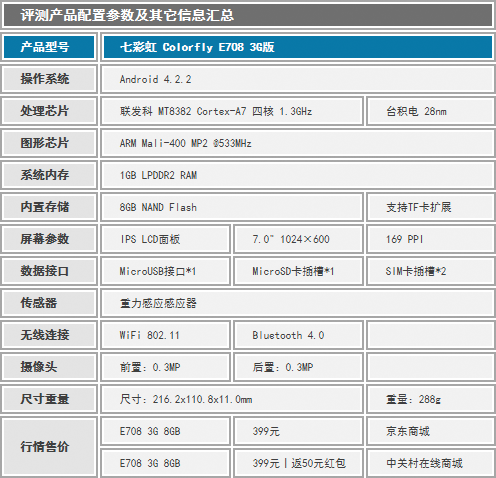Click the 7.0" 1024×600 cell
This screenshot has height=478, width=496.
pos(298,239)
